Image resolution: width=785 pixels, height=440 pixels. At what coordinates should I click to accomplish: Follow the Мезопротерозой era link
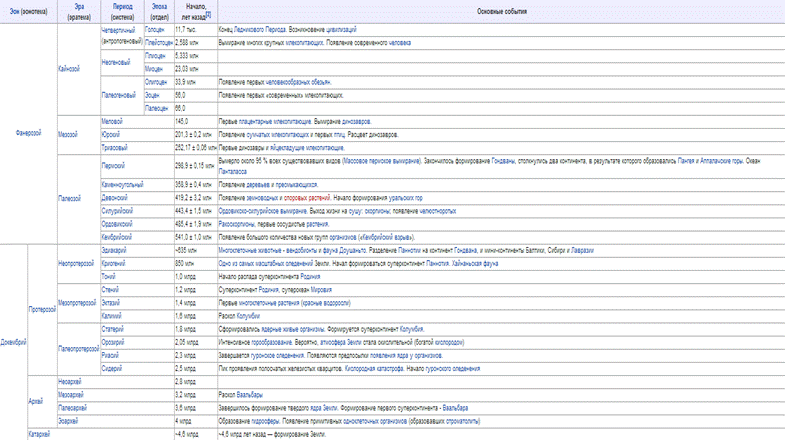coord(77,303)
